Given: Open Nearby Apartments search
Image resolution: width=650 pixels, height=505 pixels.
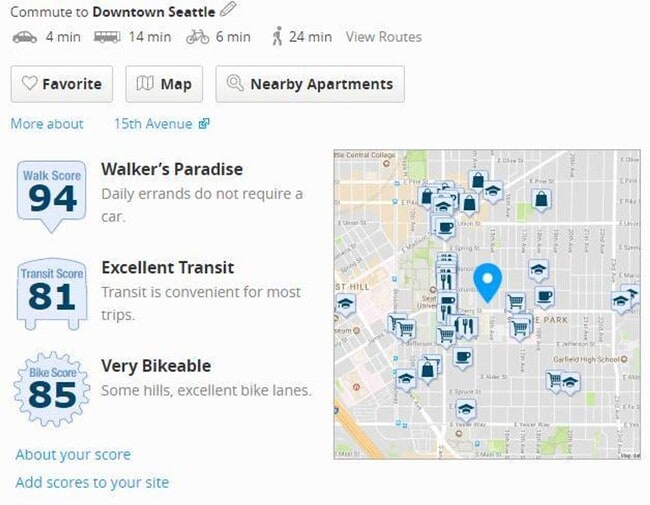Looking at the screenshot, I should (x=310, y=84).
